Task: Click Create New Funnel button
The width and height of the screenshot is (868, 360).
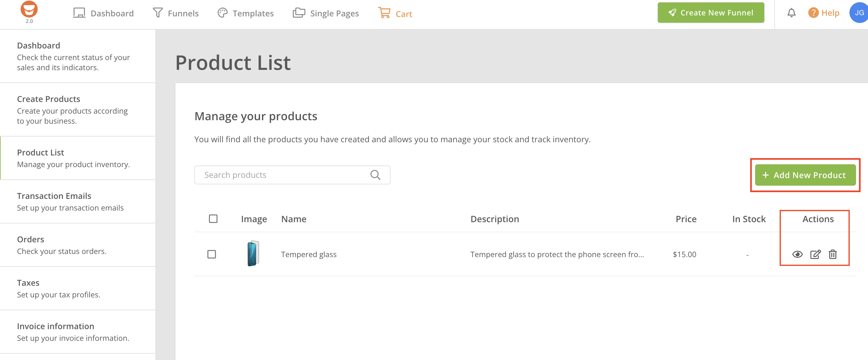Action: pyautogui.click(x=711, y=13)
